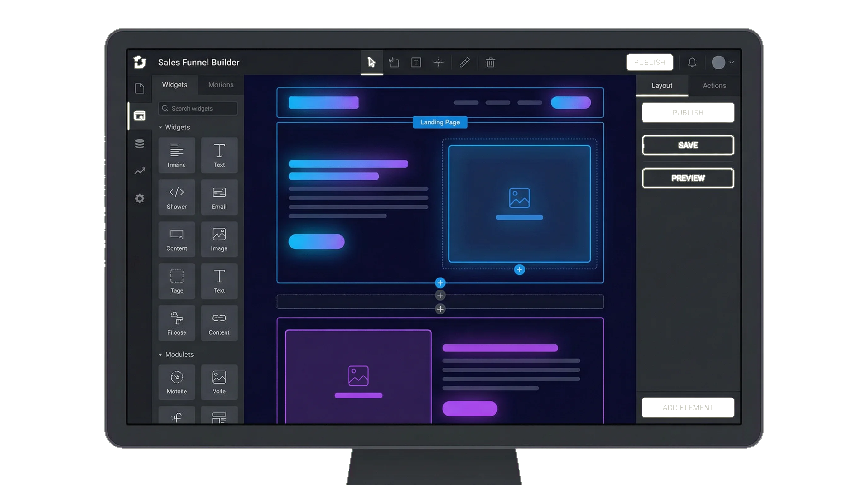The width and height of the screenshot is (868, 485).
Task: Select the Text tool in the top toolbar
Action: point(416,63)
